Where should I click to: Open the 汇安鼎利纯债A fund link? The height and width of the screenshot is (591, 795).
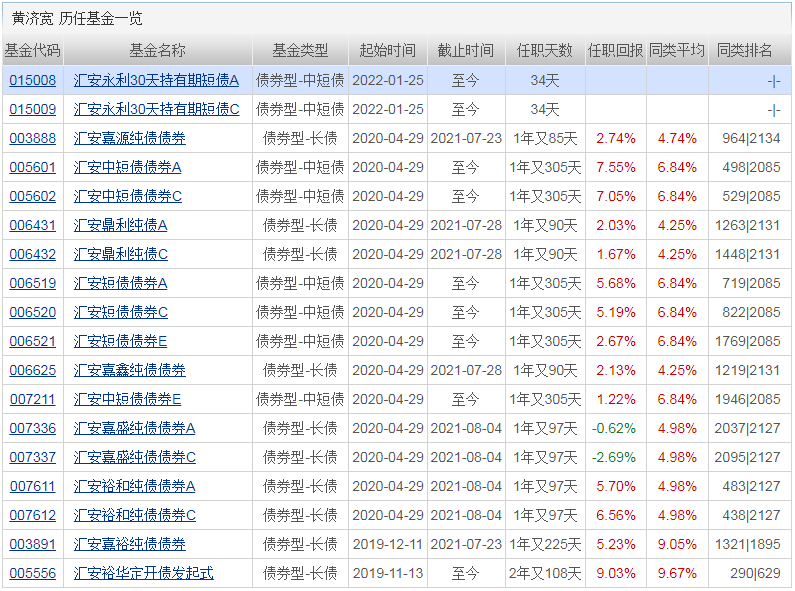[120, 225]
